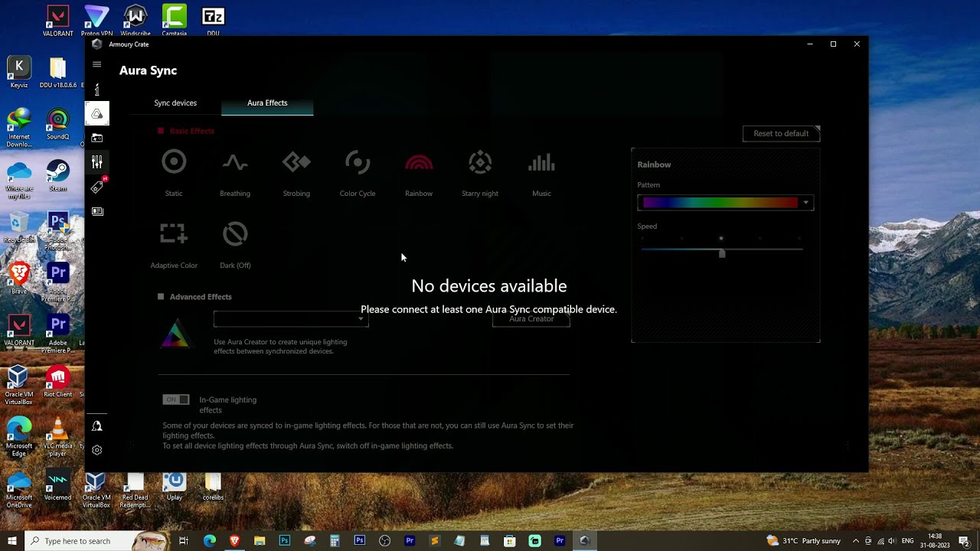
Task: Open the deals tag icon with notification
Action: coord(96,187)
